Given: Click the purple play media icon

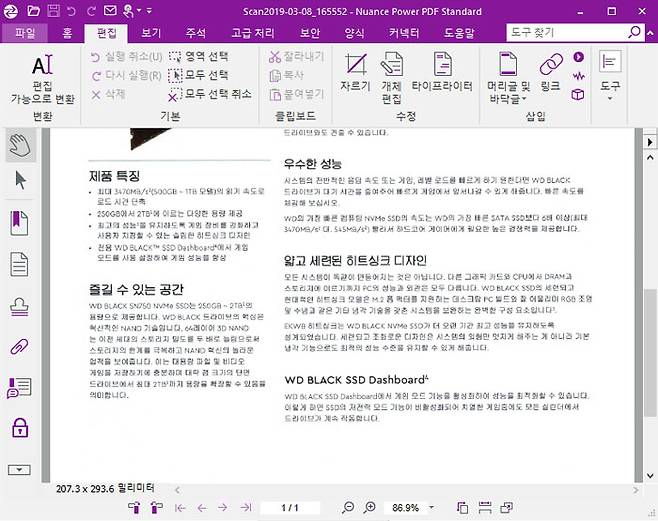Looking at the screenshot, I should click(x=578, y=57).
